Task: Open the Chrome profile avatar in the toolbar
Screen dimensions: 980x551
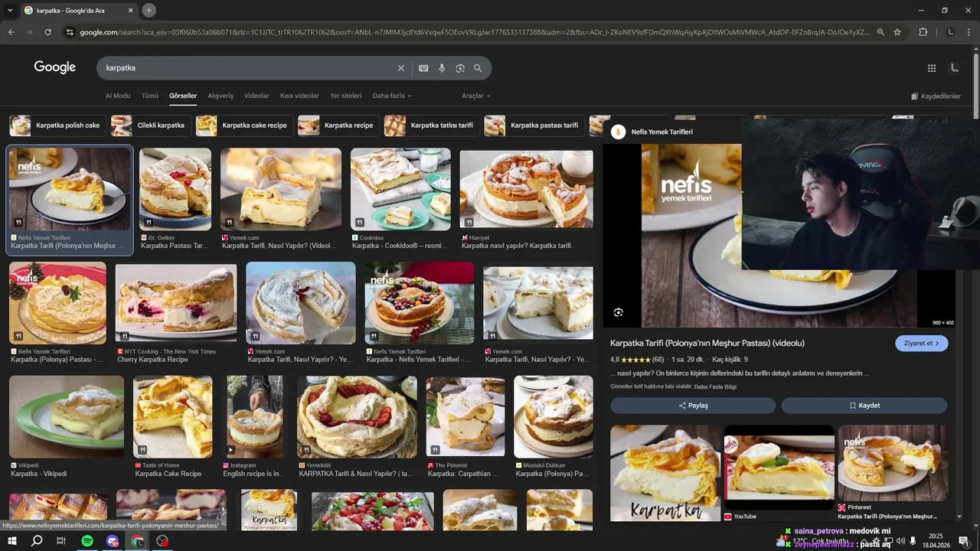Action: [x=951, y=32]
